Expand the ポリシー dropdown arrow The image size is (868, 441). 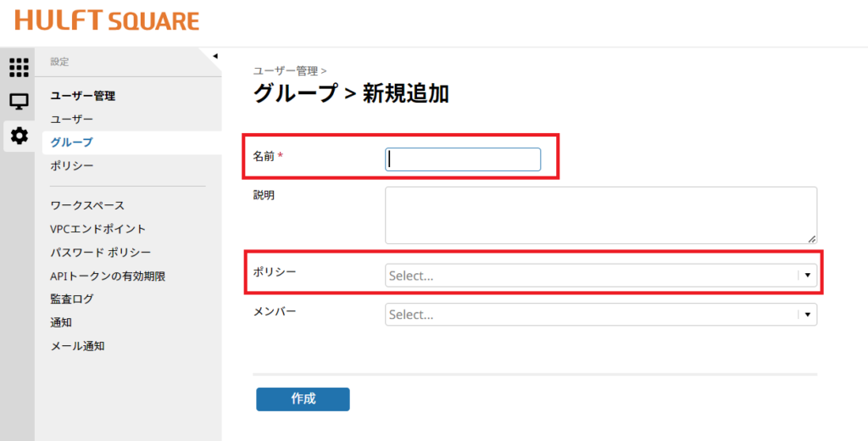(808, 276)
